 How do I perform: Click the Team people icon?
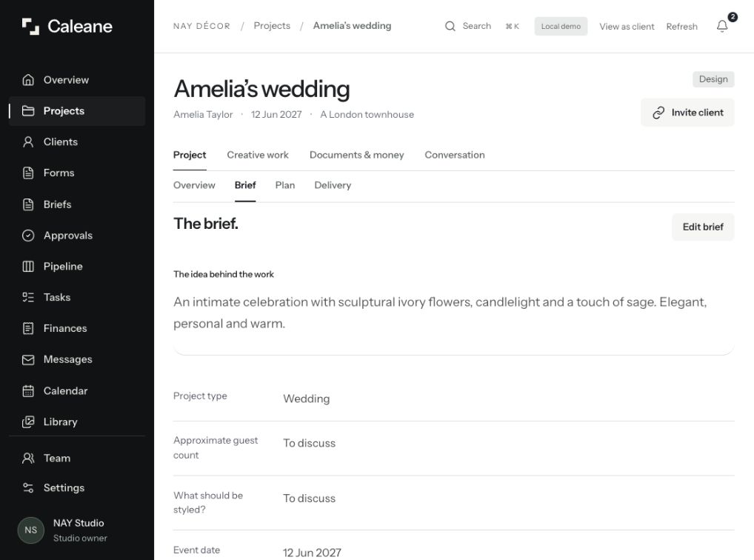(28, 458)
